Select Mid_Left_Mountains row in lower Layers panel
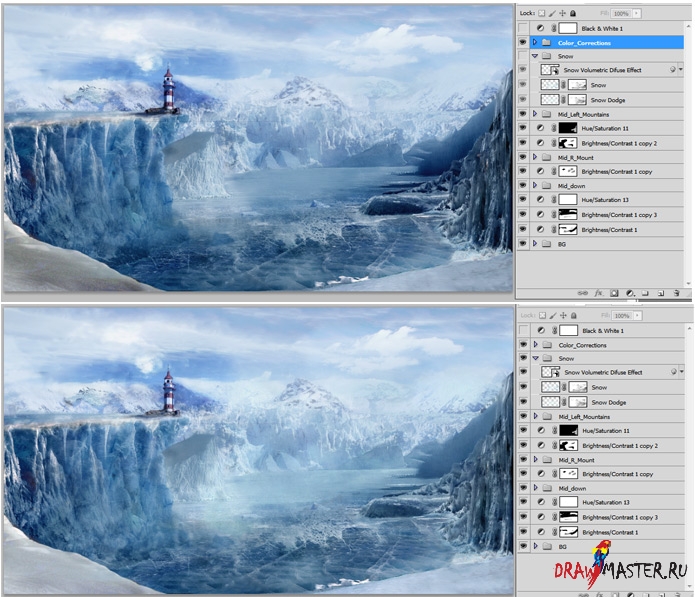Viewport: 695px width, 597px height. pos(608,417)
